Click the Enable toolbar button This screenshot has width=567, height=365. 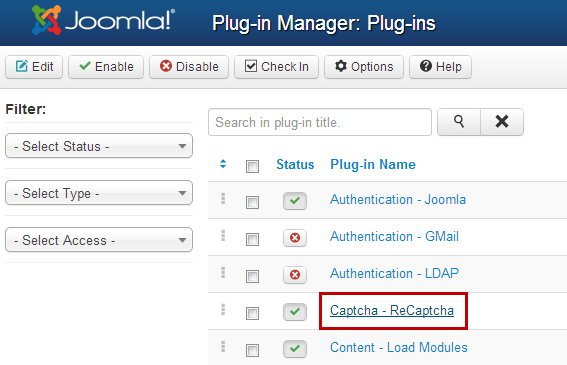tap(106, 67)
